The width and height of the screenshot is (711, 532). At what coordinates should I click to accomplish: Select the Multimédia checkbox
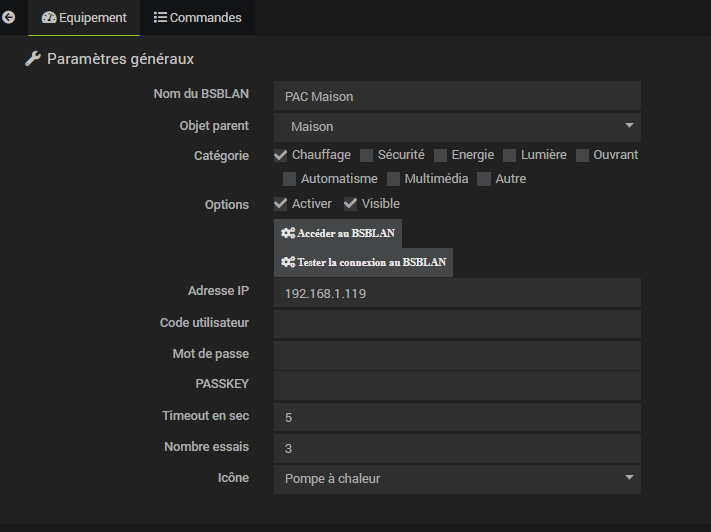(394, 179)
